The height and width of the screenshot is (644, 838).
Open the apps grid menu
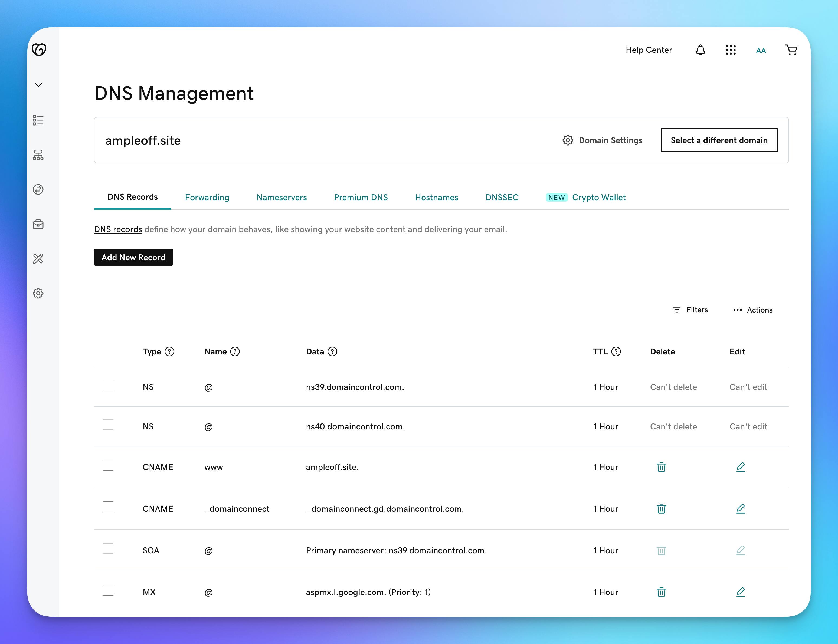click(x=730, y=50)
